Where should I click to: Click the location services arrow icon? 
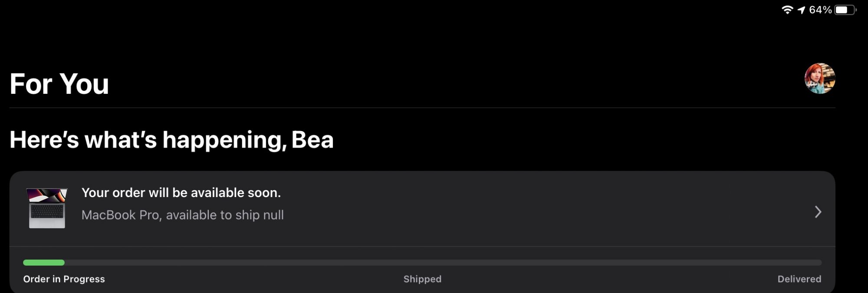pyautogui.click(x=801, y=10)
